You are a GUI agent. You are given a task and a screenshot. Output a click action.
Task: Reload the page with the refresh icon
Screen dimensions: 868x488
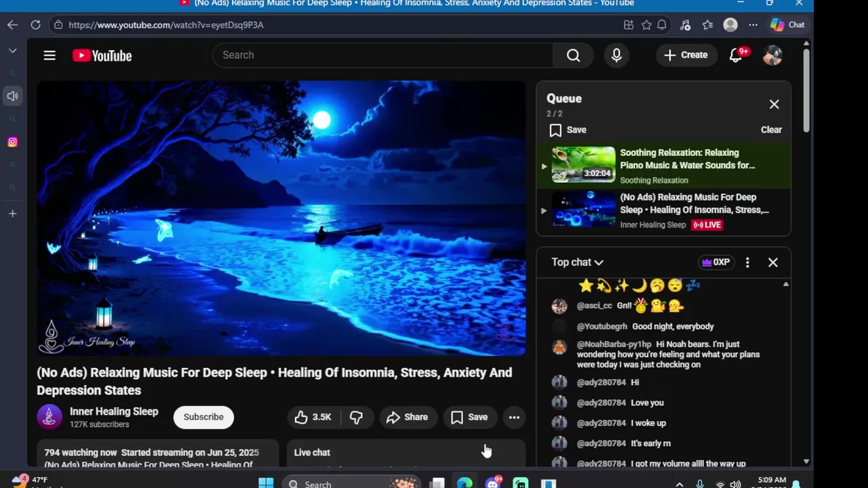point(35,24)
